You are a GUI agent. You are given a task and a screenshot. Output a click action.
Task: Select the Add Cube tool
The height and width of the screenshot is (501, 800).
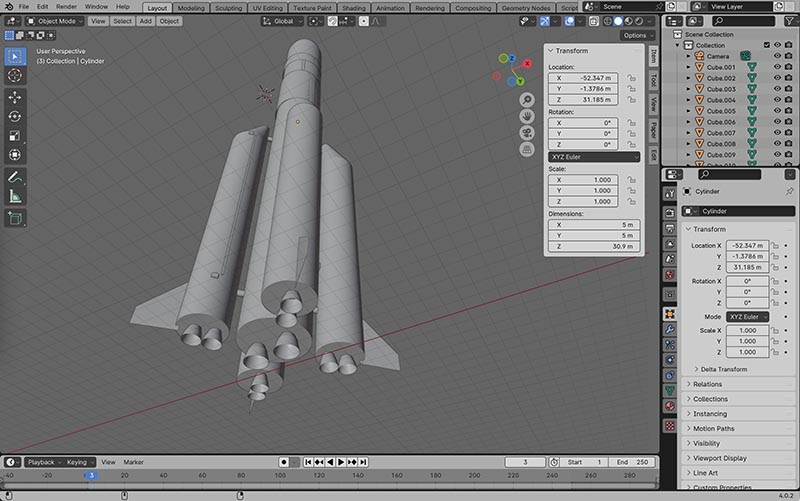15,218
